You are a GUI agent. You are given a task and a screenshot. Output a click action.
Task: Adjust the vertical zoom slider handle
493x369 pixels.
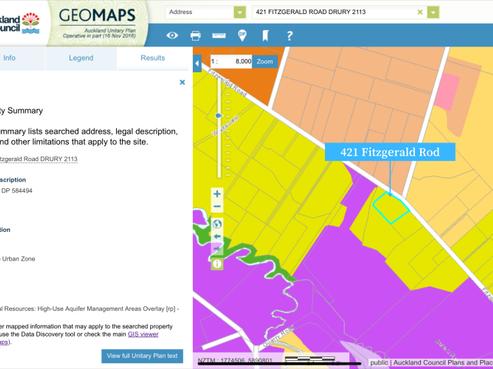pos(219,116)
